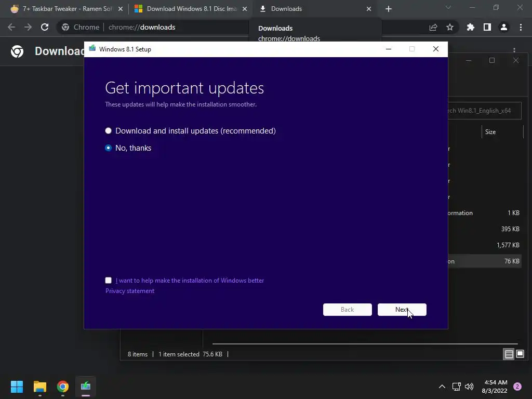Select the 1 KB file row in Explorer

[x=484, y=213]
